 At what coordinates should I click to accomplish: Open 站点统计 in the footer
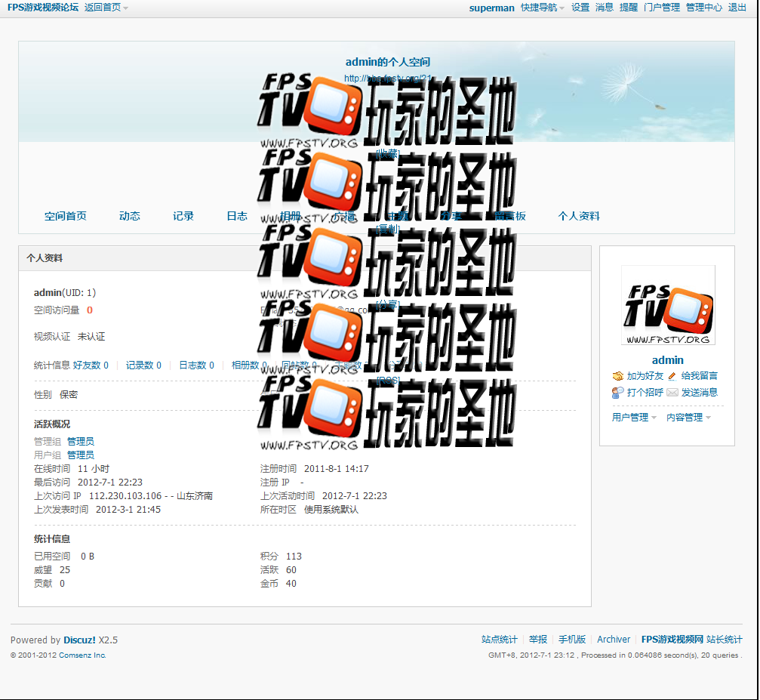499,640
